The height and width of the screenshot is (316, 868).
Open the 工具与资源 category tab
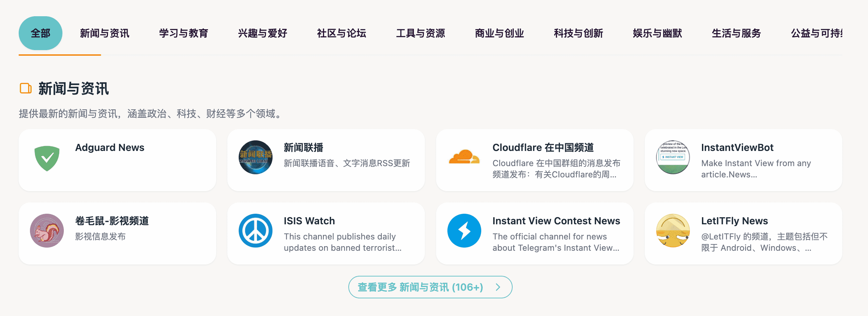coord(421,33)
